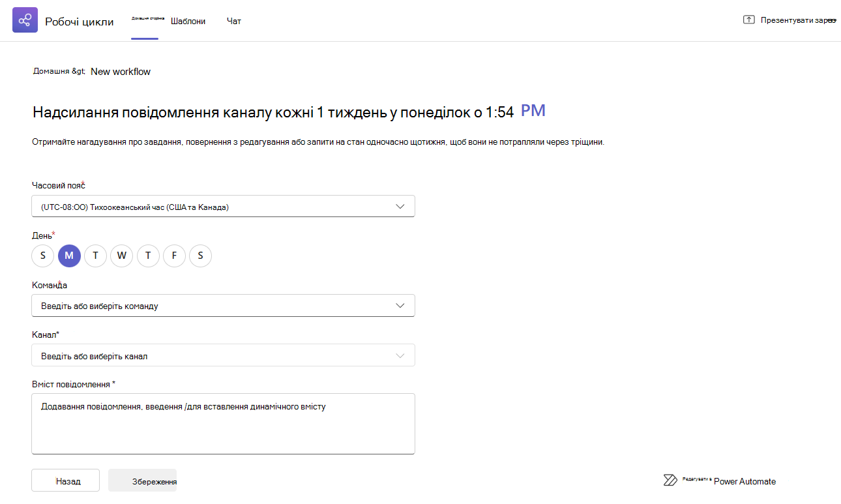Click the Power Automate logo icon
The height and width of the screenshot is (504, 841).
tap(670, 481)
